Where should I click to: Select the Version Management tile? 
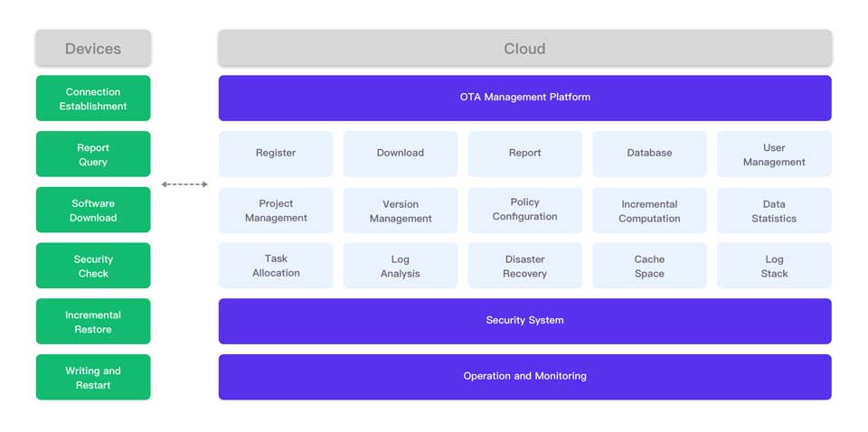(401, 211)
